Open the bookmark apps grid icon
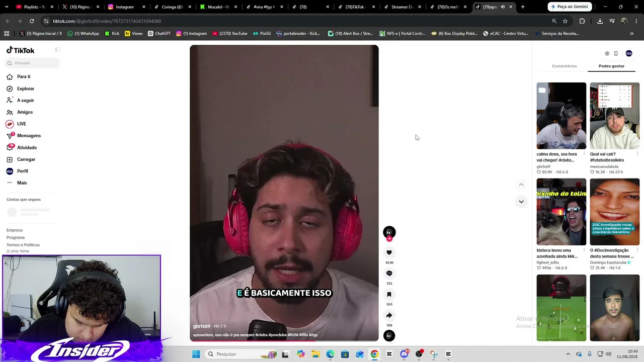The height and width of the screenshot is (362, 644). click(x=7, y=33)
